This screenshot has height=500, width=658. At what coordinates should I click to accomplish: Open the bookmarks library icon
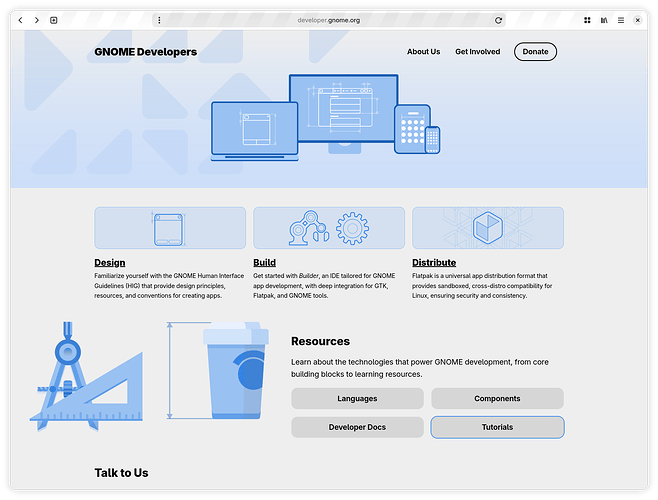(604, 20)
